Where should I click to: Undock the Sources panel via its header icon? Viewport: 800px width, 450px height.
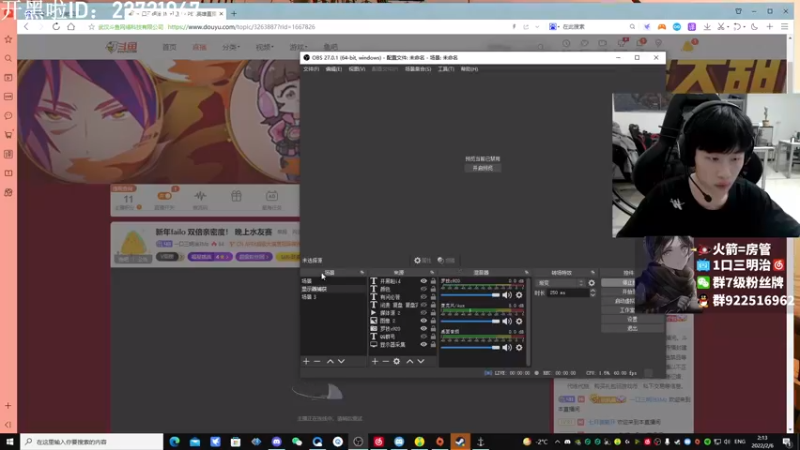pyautogui.click(x=432, y=272)
